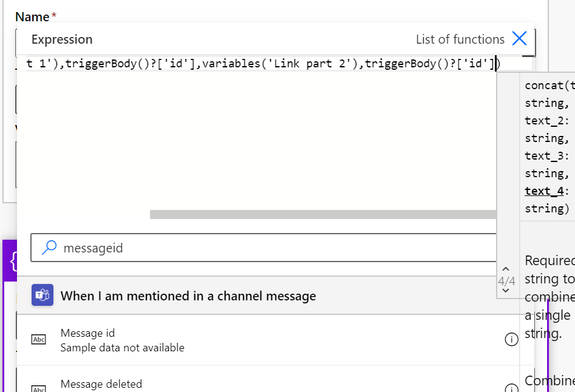Click the Abc icon beside Message id

coord(39,340)
